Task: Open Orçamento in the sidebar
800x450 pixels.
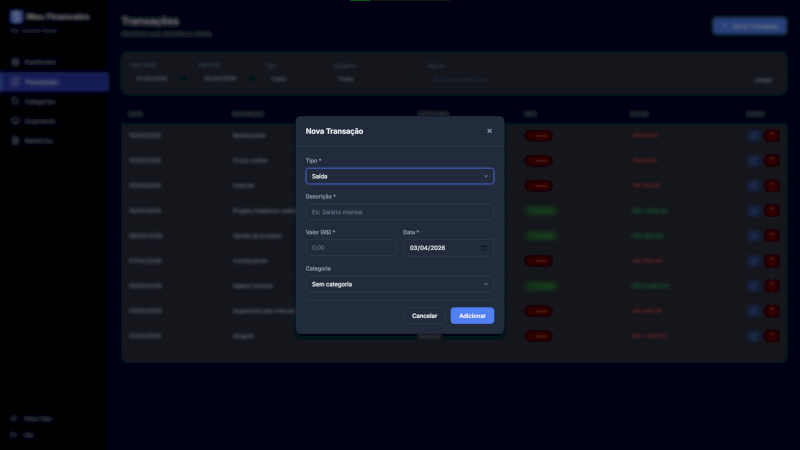Action: (40, 121)
